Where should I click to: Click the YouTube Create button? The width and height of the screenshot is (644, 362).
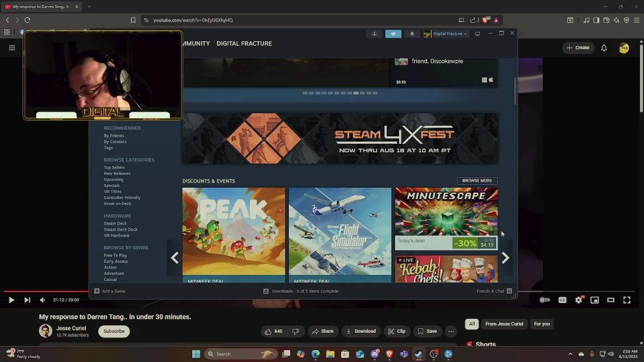click(x=578, y=48)
